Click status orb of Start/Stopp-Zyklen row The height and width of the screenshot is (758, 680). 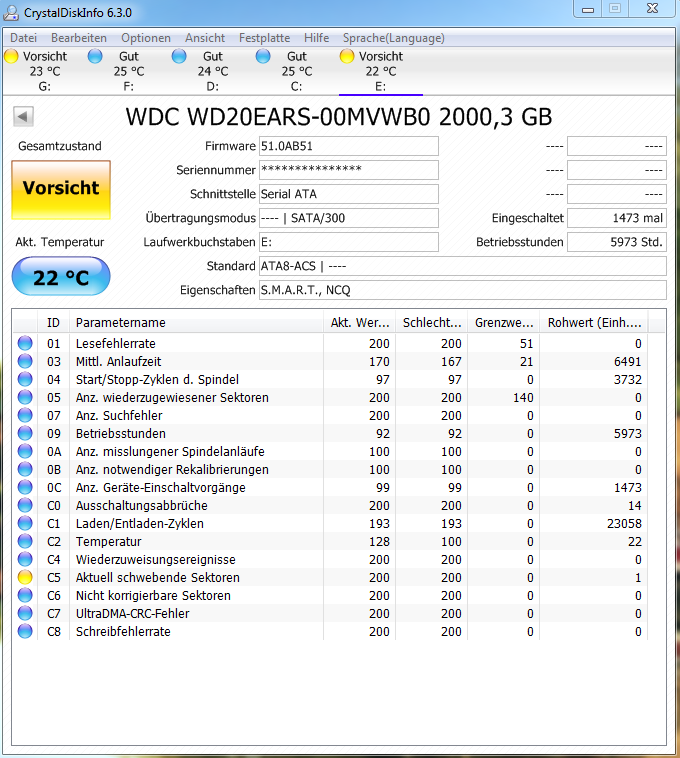[25, 379]
